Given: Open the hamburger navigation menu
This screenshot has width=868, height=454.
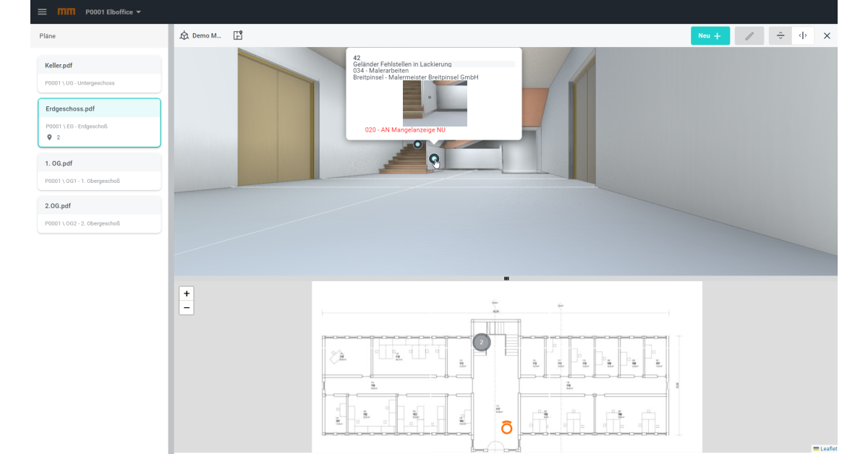Looking at the screenshot, I should click(x=42, y=12).
